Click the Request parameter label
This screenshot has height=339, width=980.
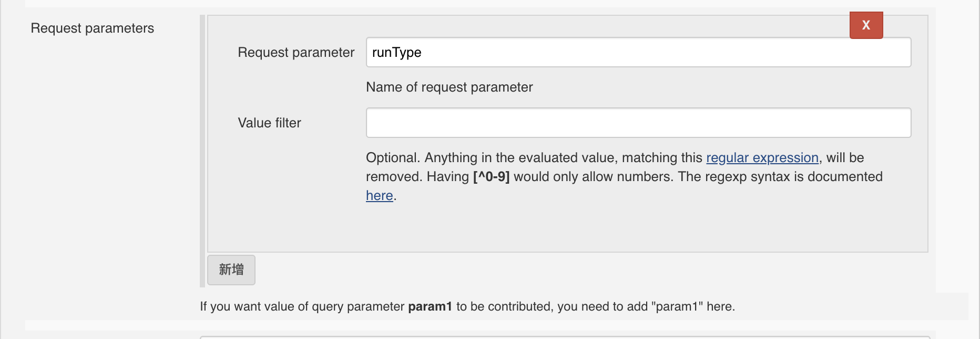tap(296, 52)
